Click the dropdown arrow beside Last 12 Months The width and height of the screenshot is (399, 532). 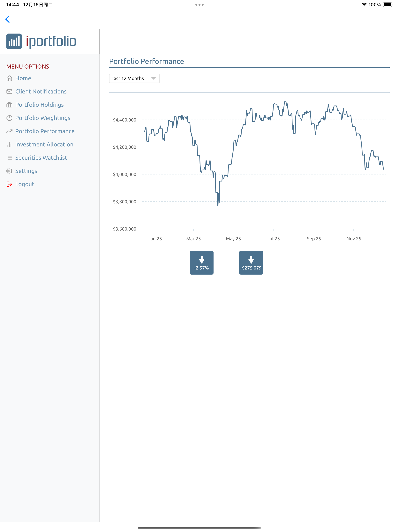tap(153, 78)
